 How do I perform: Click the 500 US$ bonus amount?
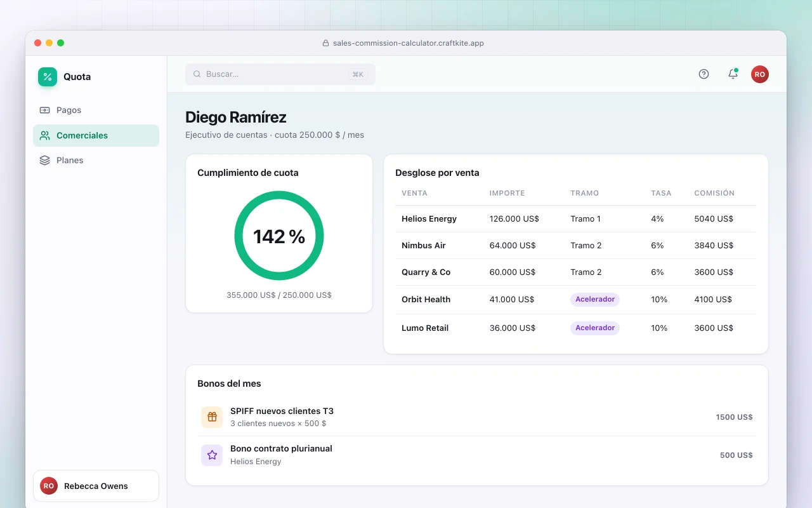736,455
